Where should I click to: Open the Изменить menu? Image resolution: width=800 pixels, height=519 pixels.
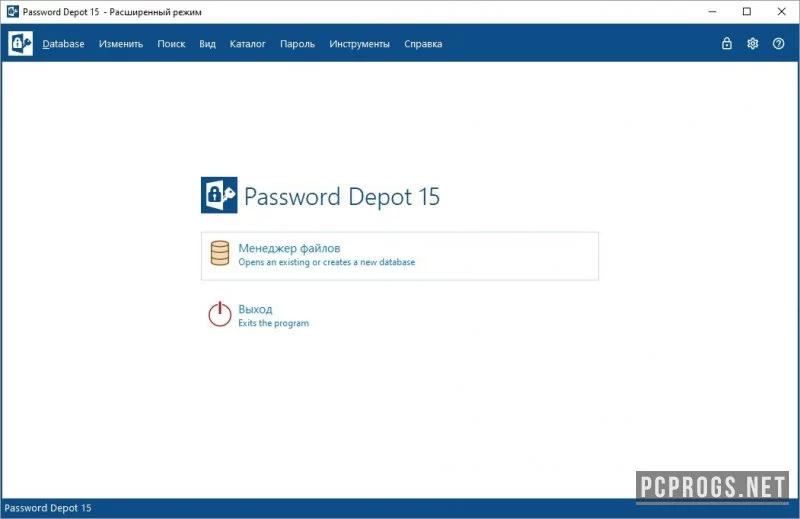tap(121, 44)
